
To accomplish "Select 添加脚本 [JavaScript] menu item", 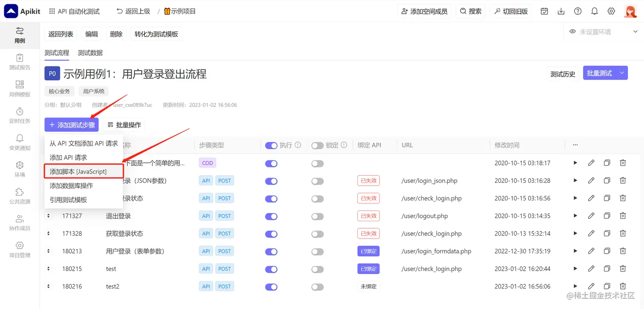I will coord(84,171).
